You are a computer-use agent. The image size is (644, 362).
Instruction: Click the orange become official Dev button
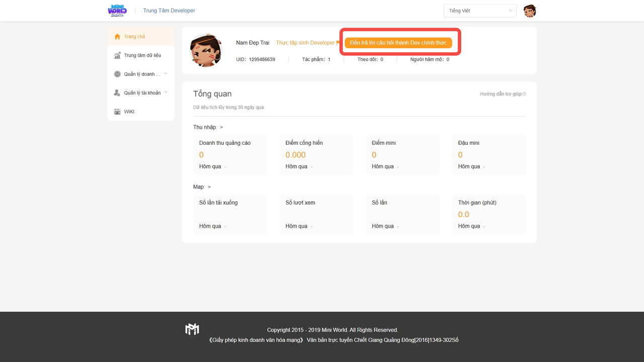[x=398, y=43]
